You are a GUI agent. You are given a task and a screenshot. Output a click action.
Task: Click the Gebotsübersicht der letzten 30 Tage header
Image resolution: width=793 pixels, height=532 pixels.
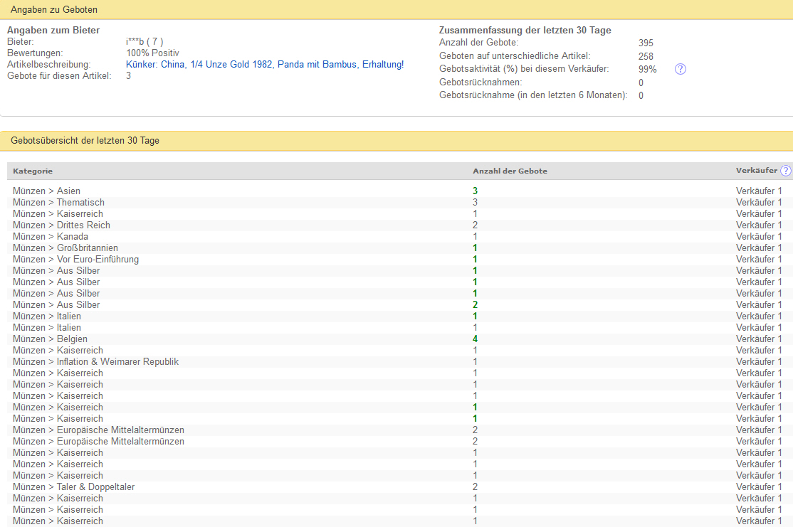coord(85,141)
